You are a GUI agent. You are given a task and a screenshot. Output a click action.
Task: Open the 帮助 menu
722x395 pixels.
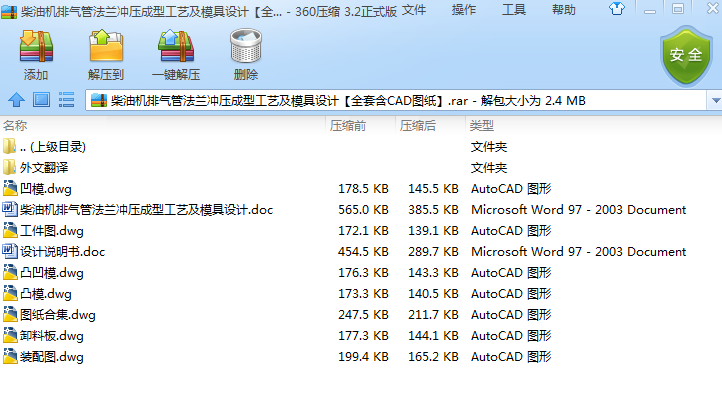564,10
